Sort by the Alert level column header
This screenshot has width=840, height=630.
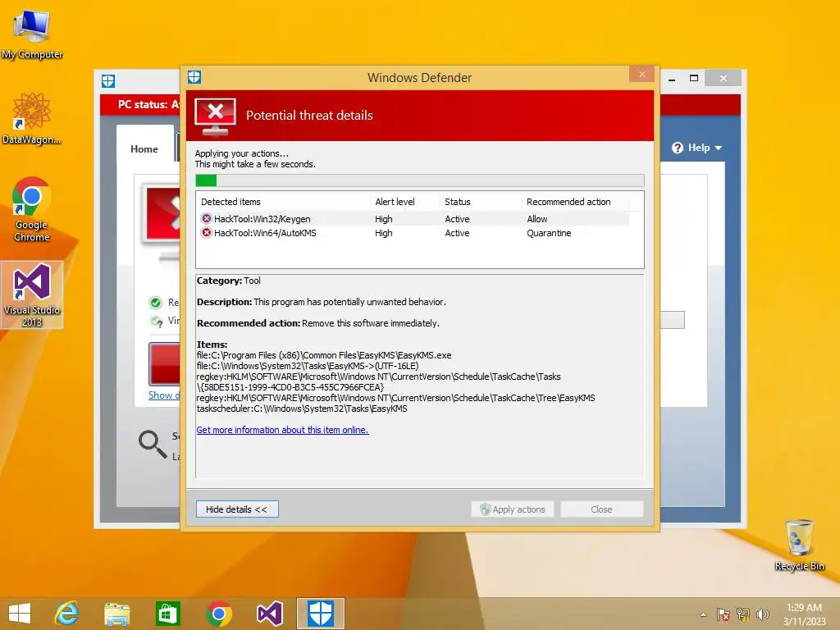[405, 202]
